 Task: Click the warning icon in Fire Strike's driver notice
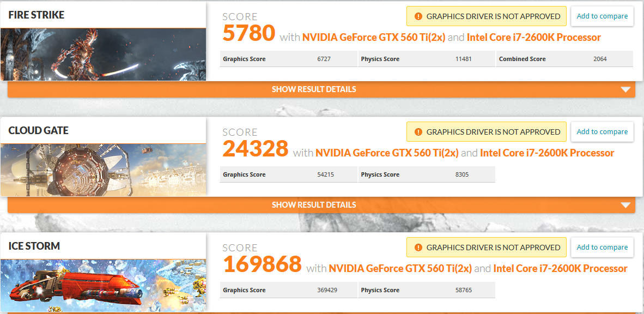point(418,16)
